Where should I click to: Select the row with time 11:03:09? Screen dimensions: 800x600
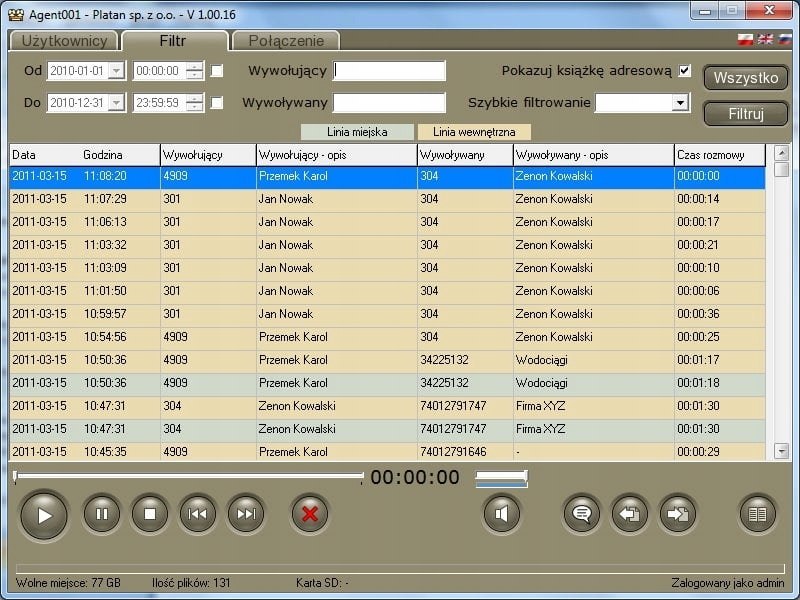click(387, 268)
